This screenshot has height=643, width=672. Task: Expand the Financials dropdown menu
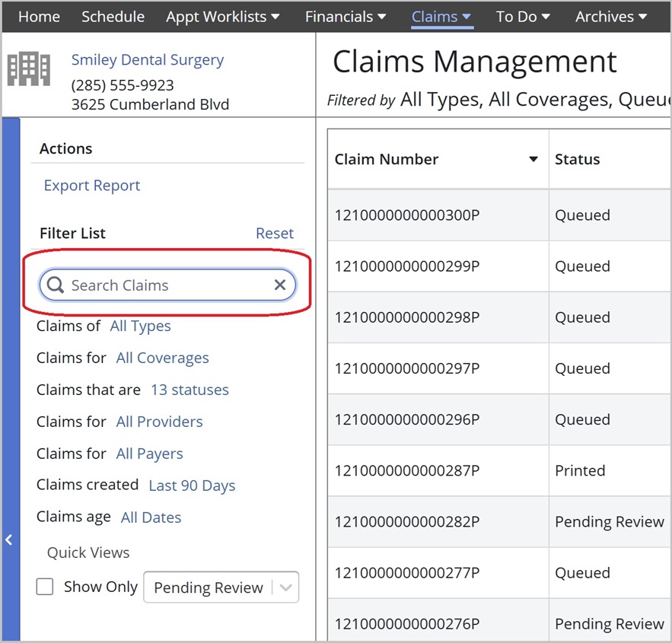coord(346,17)
